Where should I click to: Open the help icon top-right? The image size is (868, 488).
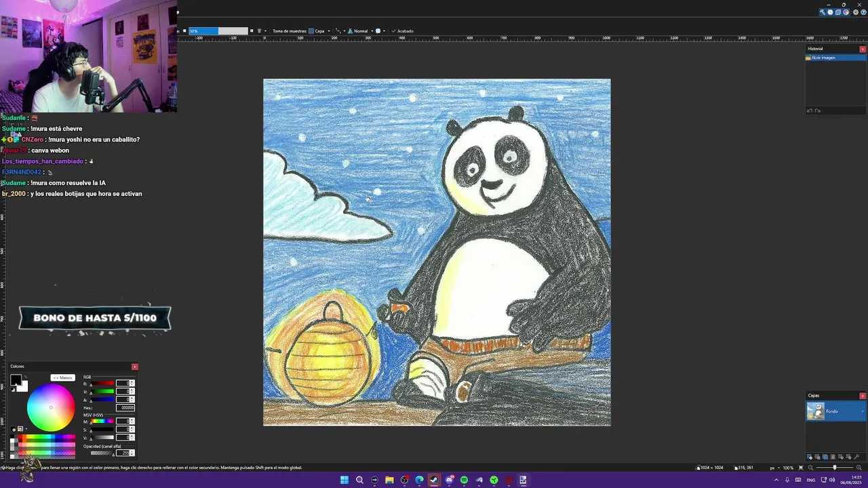pyautogui.click(x=864, y=12)
